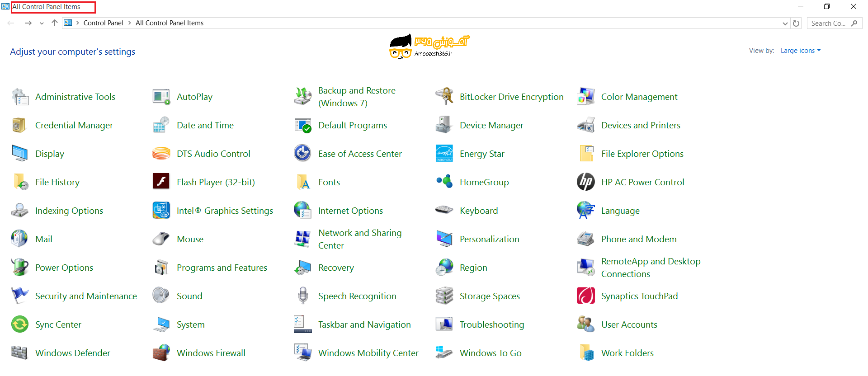Expand the address bar history dropdown
Image resolution: width=868 pixels, height=376 pixels.
[785, 23]
